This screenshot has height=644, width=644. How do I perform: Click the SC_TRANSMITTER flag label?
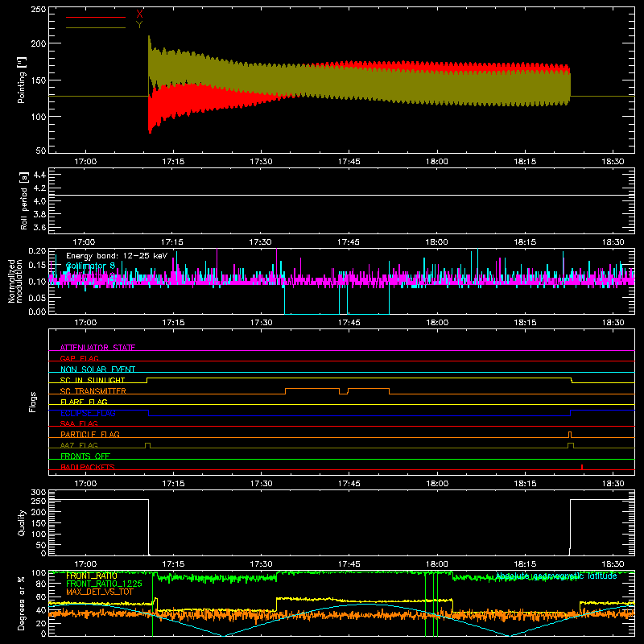pos(93,391)
